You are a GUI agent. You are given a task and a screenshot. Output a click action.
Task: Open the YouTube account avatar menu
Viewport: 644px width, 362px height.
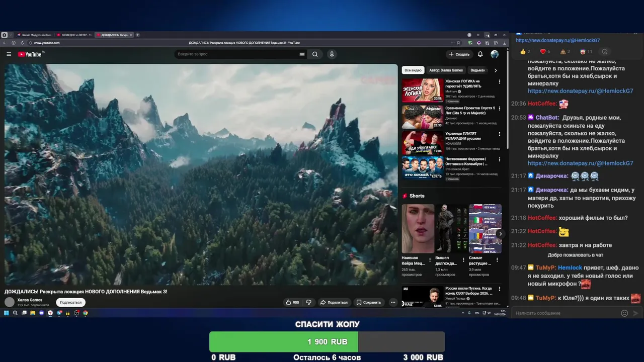[495, 54]
